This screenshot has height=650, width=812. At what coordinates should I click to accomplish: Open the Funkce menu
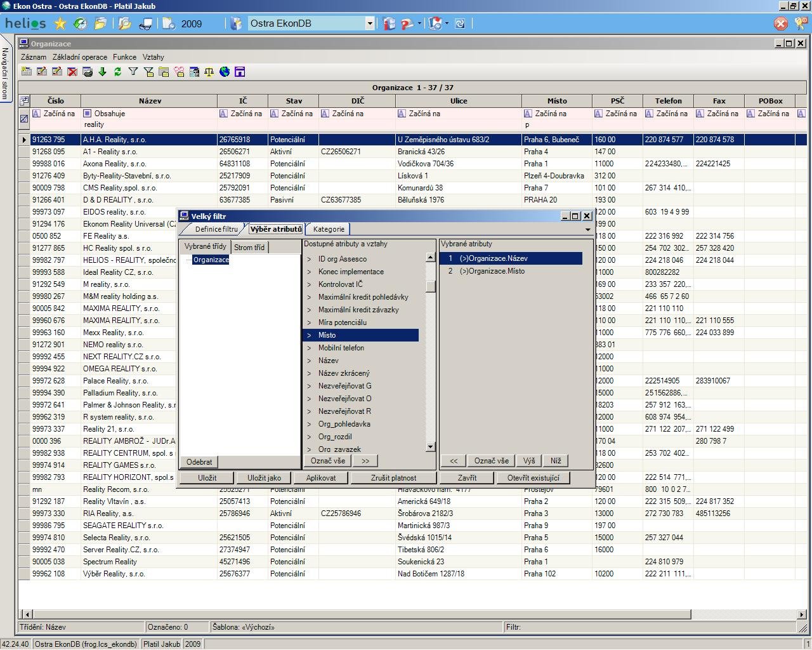[x=125, y=57]
